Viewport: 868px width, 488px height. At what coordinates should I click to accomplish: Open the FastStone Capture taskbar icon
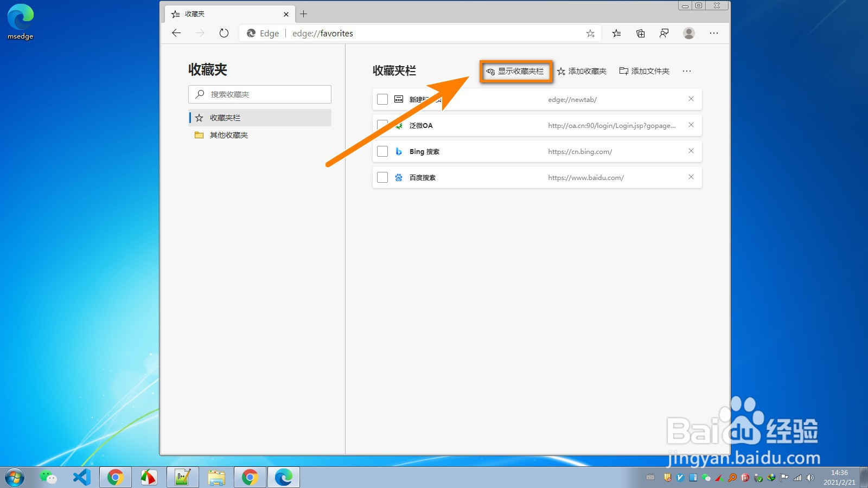[x=149, y=478]
